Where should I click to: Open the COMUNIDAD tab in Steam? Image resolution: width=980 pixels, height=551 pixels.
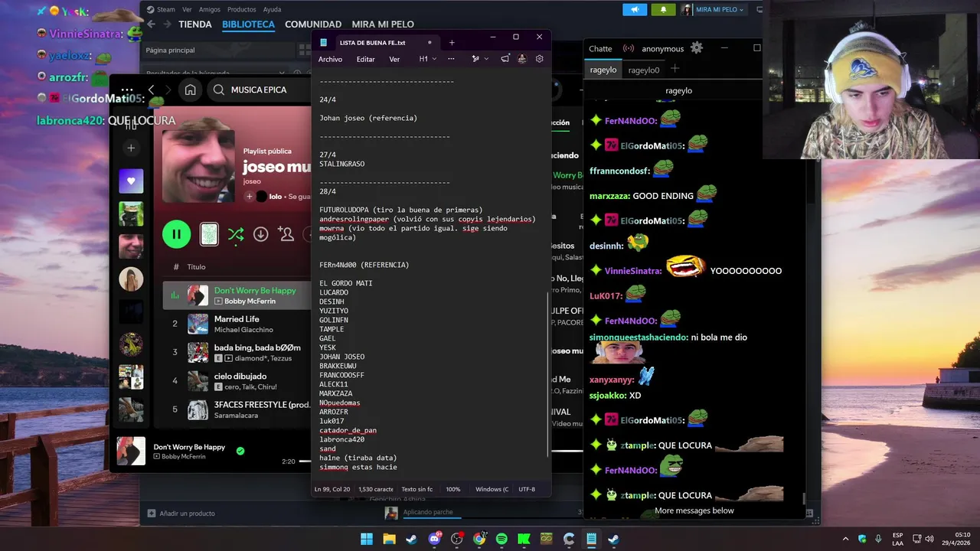pyautogui.click(x=313, y=24)
